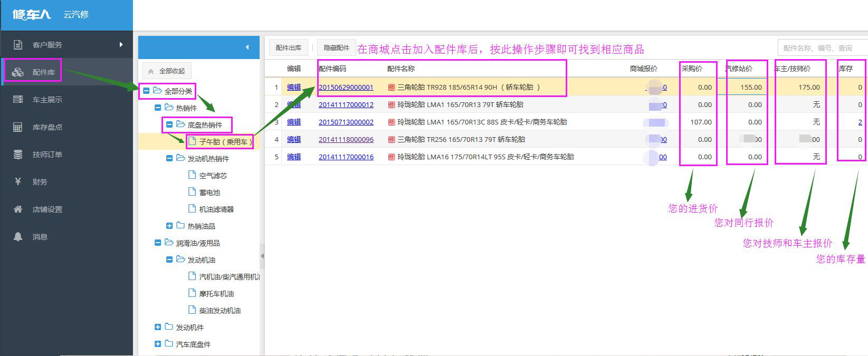Collapse the category panel with arrow
Viewport: 868px width, 356px height.
tap(247, 47)
